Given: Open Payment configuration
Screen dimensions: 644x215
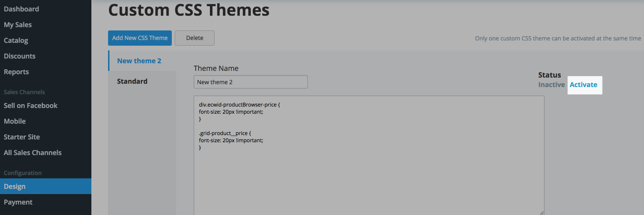Looking at the screenshot, I should click(x=18, y=202).
